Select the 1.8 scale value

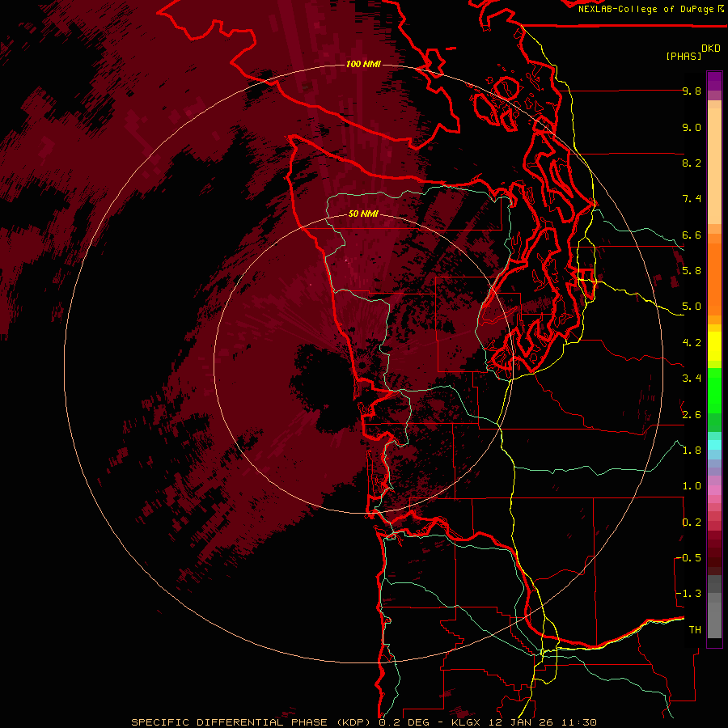click(x=692, y=451)
